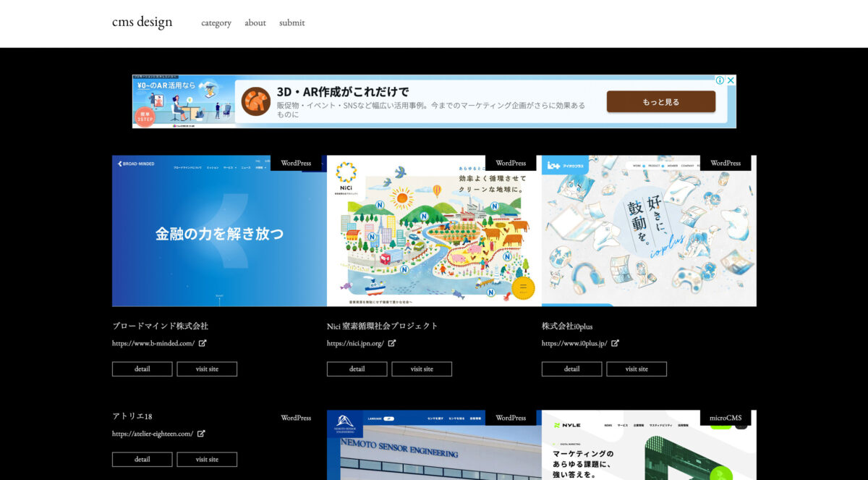Click the yellow hamburger menu in NiCi thumbnail
This screenshot has width=868, height=480.
[522, 288]
